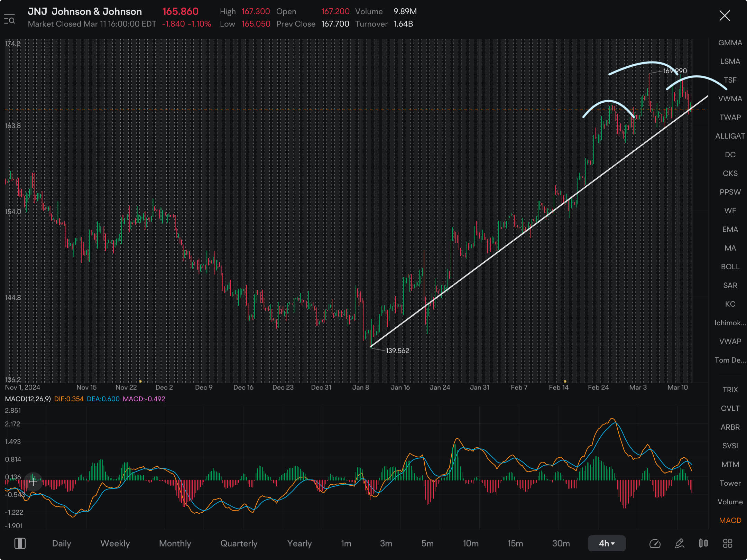
Task: Click the yellow event dot near Feb 14
Action: click(x=565, y=381)
